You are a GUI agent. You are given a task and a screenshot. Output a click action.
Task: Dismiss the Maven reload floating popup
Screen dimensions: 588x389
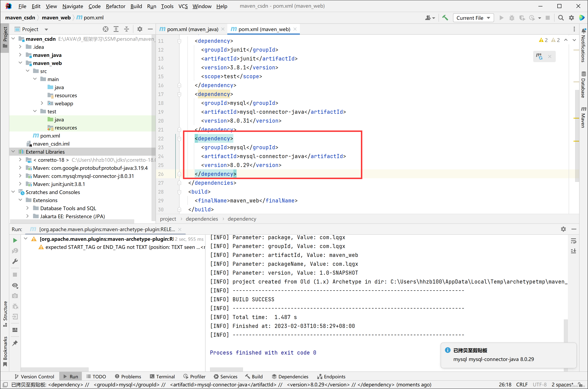coord(550,56)
